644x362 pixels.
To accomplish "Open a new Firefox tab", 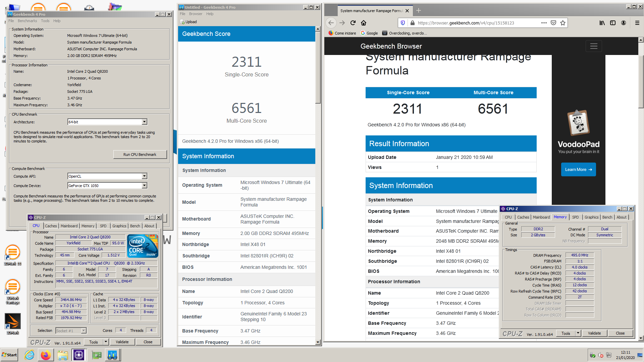I will 419,11.
